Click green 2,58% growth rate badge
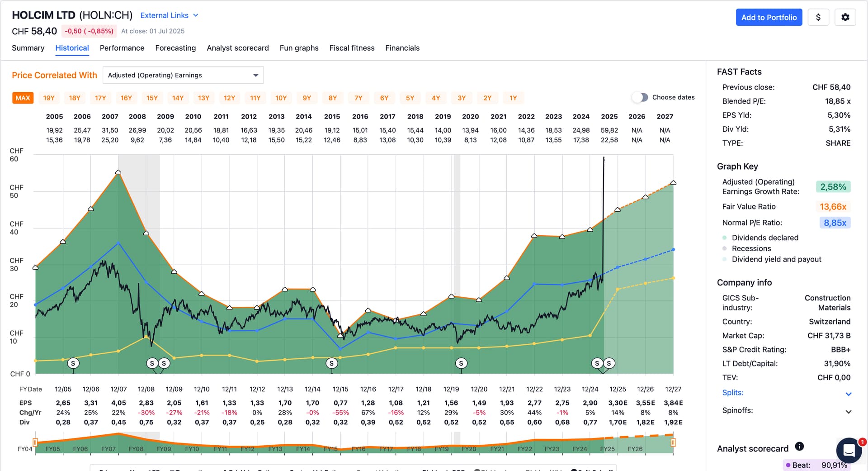Viewport: 868px width, 471px height. (x=833, y=187)
